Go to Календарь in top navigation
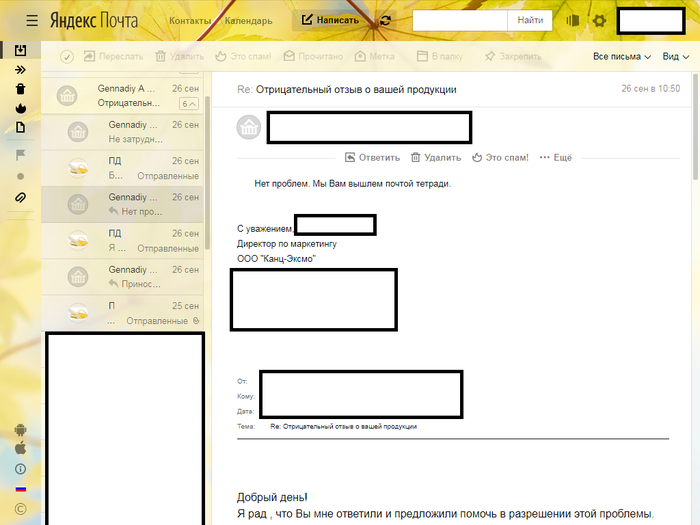700x525 pixels. coord(248,20)
